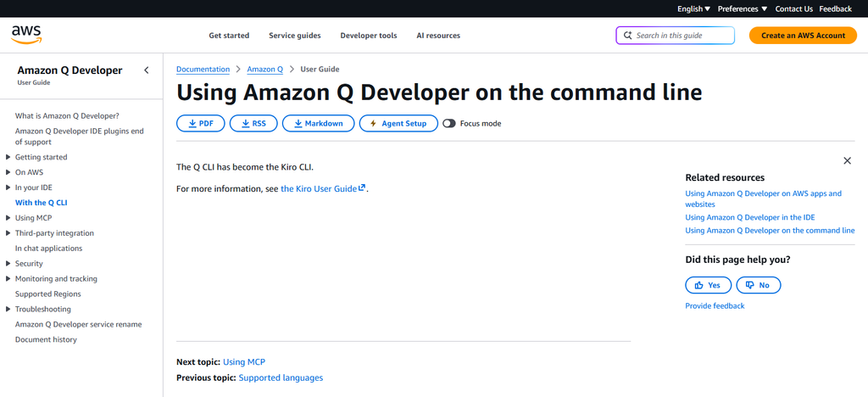Viewport: 868px width, 397px height.
Task: Expand the Getting started section
Action: [x=8, y=157]
